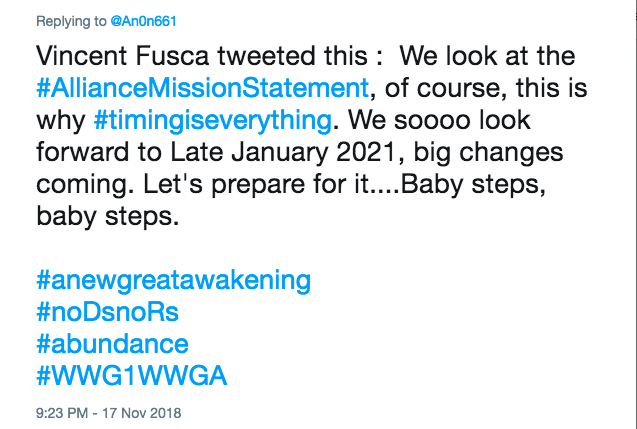Click the word 'why' before #timingiseverything

(x=61, y=121)
